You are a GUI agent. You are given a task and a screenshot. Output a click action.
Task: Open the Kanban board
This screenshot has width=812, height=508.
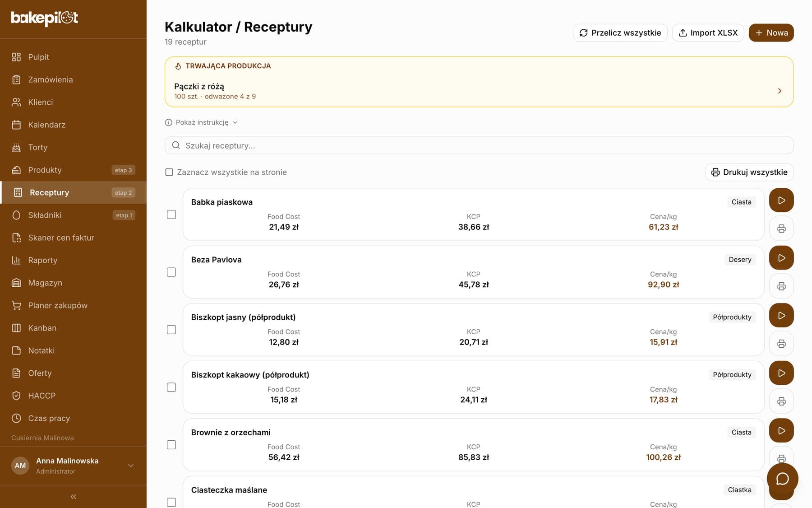(73, 328)
